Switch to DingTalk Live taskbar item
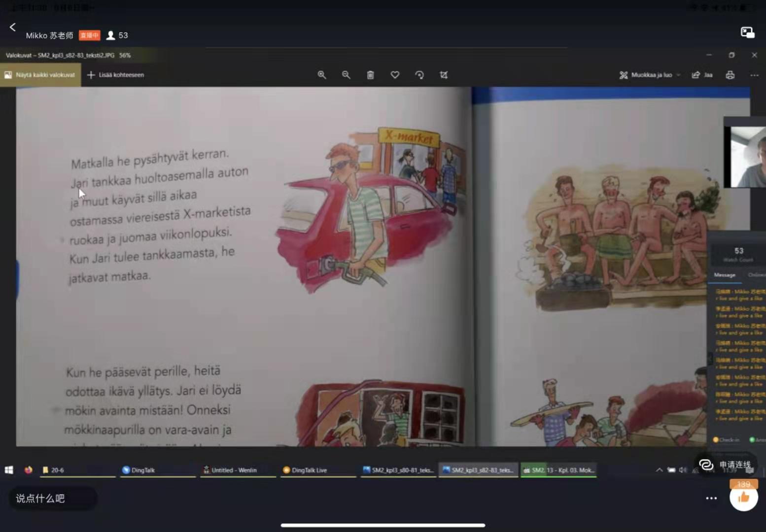766x532 pixels. point(318,470)
